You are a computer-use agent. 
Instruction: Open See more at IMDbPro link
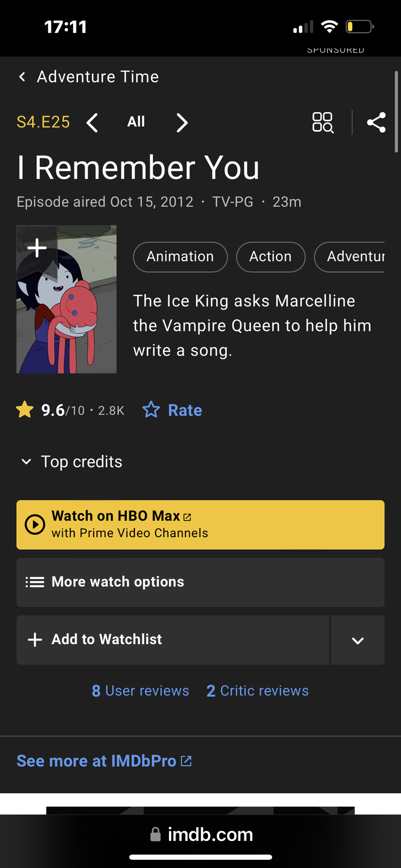pyautogui.click(x=104, y=761)
